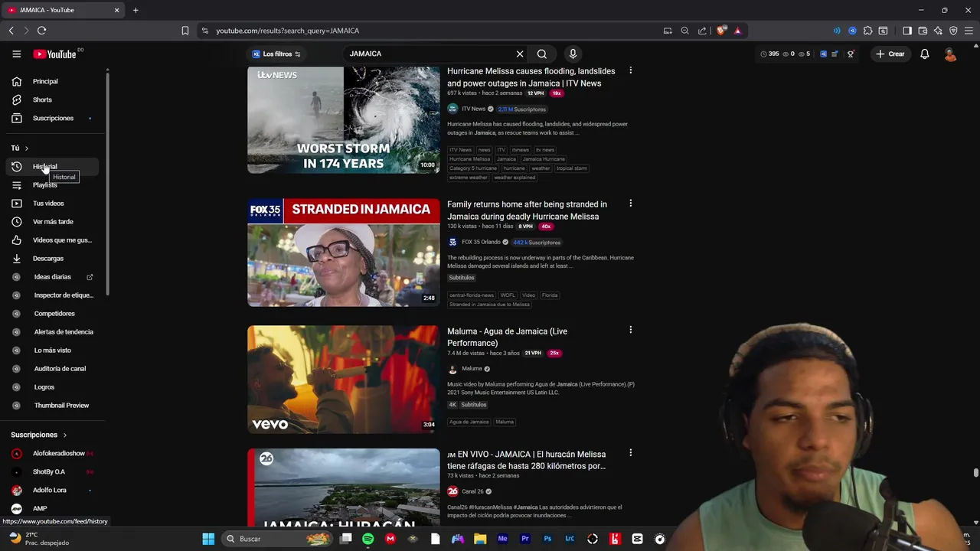Open ITV News channel link
Image resolution: width=980 pixels, height=551 pixels.
click(473, 109)
